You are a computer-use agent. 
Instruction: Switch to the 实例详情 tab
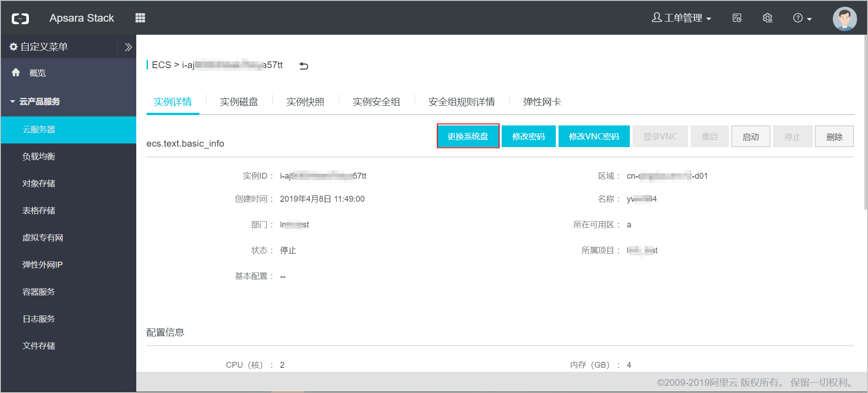click(173, 102)
